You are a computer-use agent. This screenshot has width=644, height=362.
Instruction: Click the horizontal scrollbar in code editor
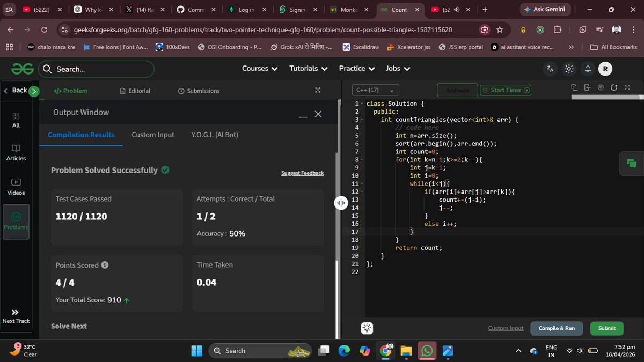[x=607, y=98]
